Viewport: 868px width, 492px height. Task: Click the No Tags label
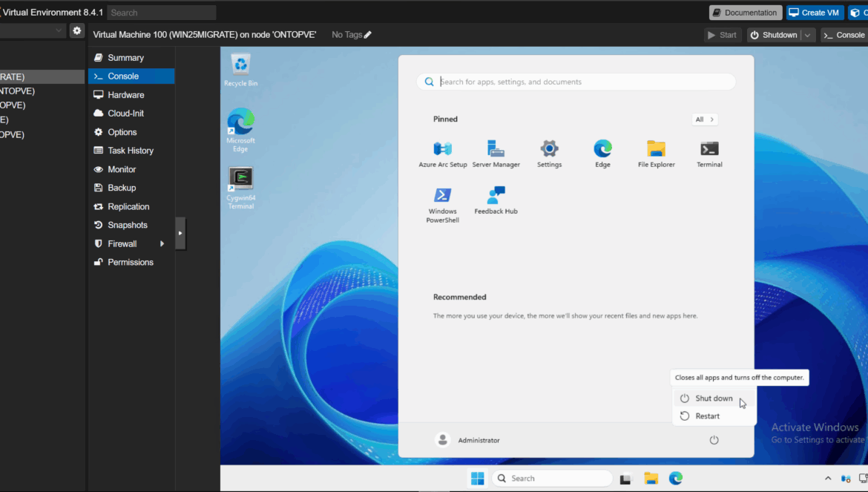coord(347,35)
